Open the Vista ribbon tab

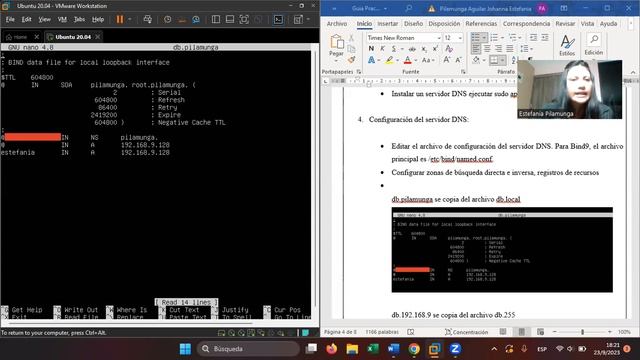(587, 24)
